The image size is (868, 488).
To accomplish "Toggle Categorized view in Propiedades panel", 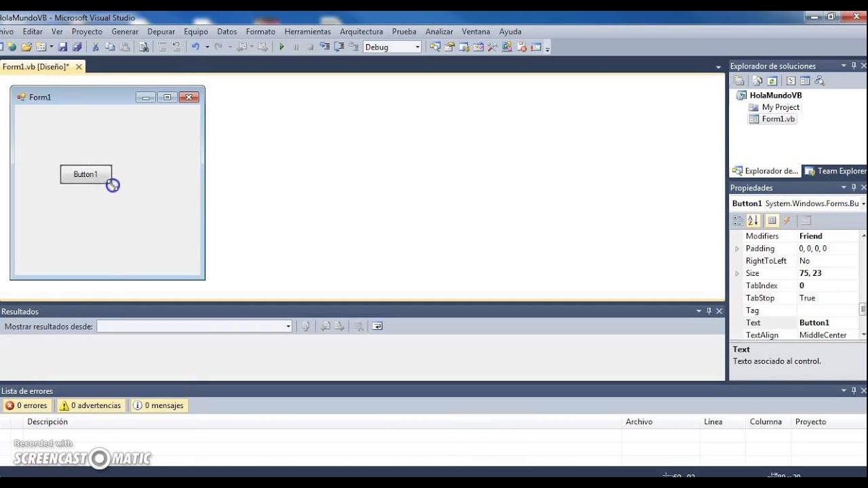I will coord(738,220).
